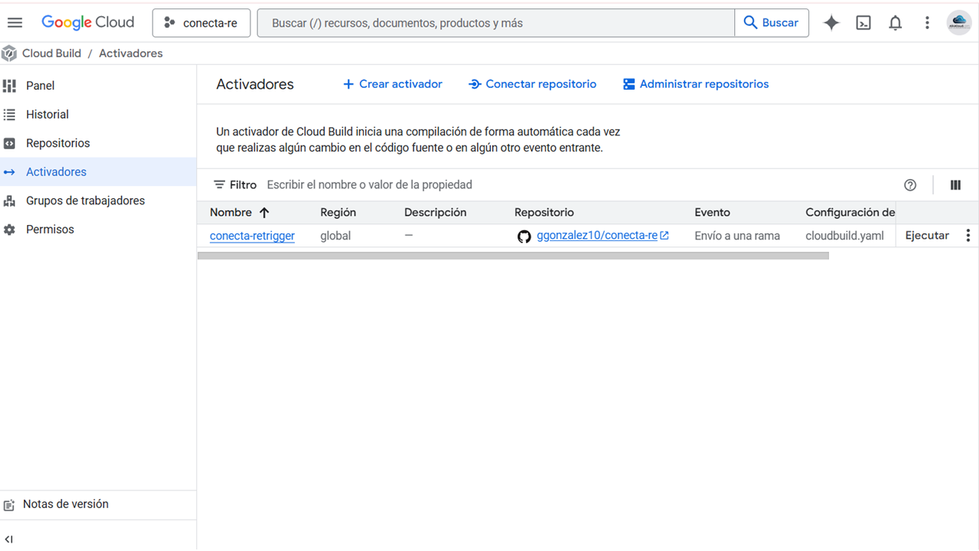Open Permisos in the sidebar
979x551 pixels.
click(98, 229)
